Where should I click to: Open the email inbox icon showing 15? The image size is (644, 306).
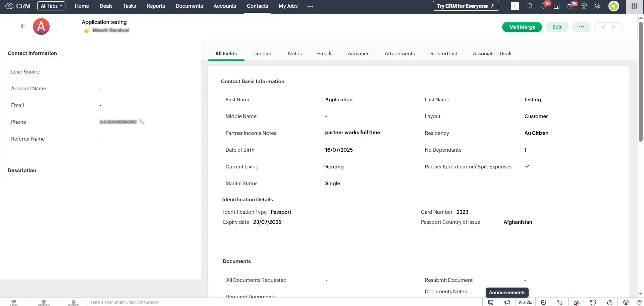(570, 6)
